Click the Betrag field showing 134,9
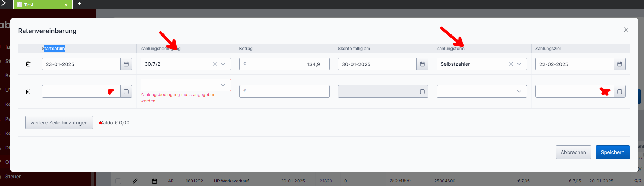The height and width of the screenshot is (186, 644). [x=284, y=64]
